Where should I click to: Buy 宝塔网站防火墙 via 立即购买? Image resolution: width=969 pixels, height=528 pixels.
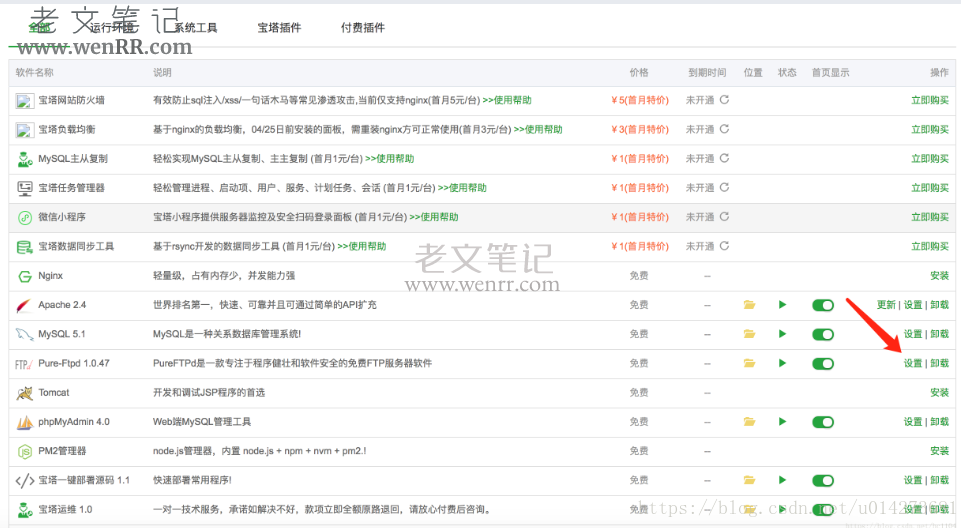click(x=930, y=100)
